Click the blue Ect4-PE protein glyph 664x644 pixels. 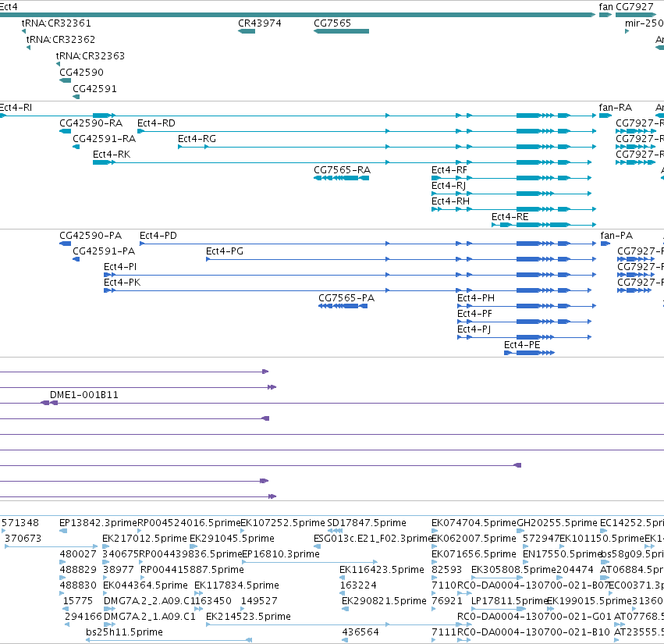[x=529, y=353]
